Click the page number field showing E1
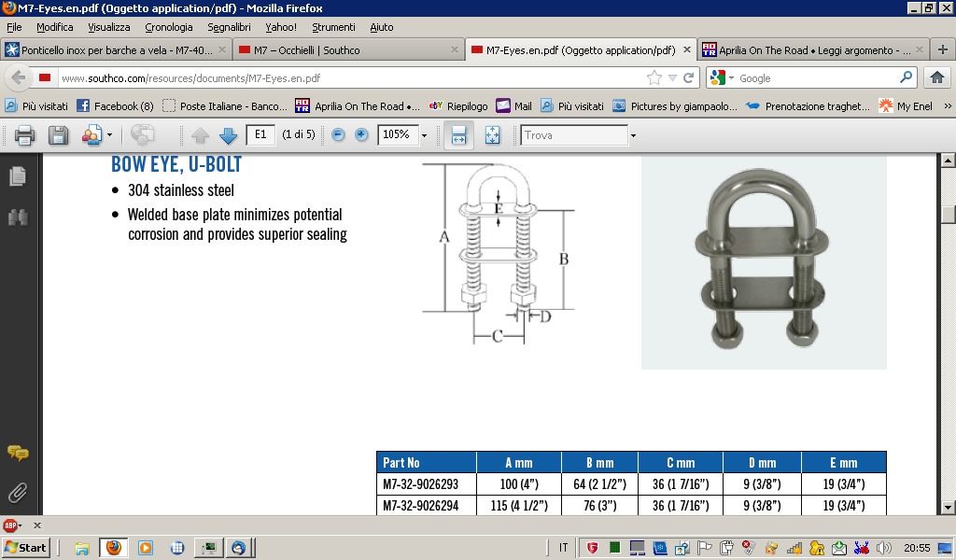Screen dimensions: 956x560 coord(260,134)
